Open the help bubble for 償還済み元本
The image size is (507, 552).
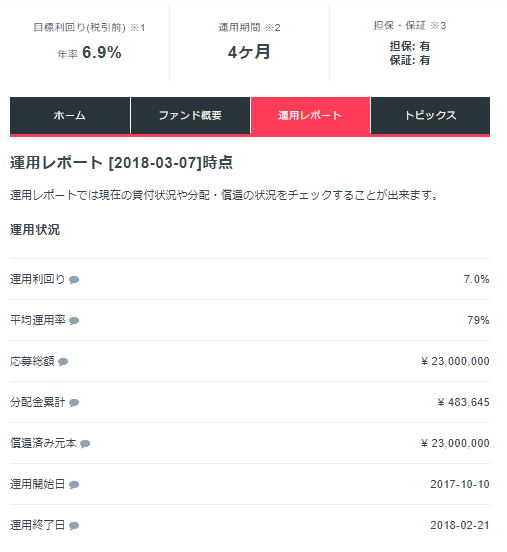pos(85,444)
